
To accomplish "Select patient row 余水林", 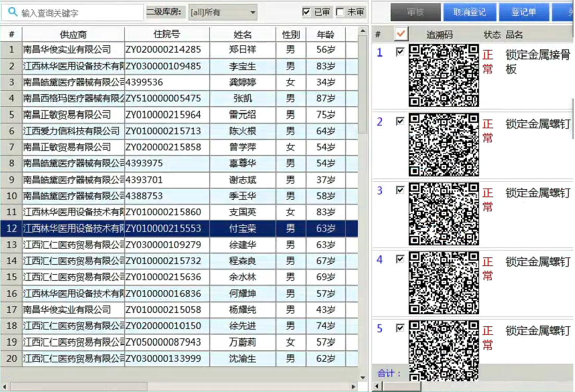I will (x=179, y=277).
